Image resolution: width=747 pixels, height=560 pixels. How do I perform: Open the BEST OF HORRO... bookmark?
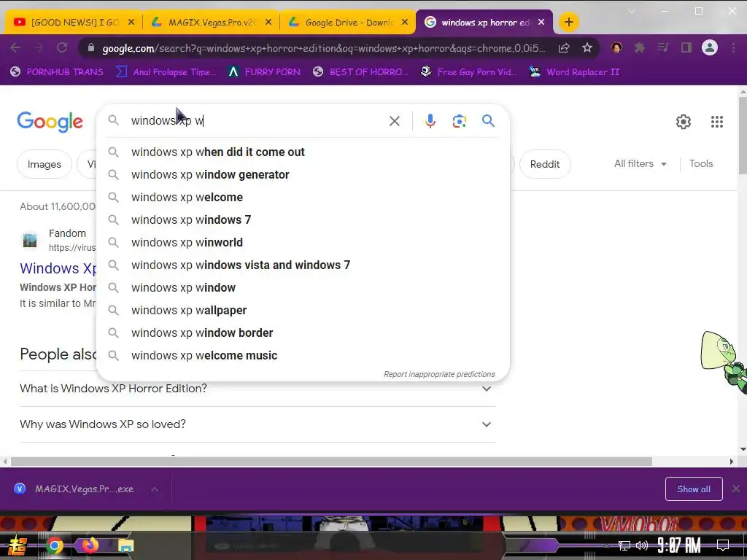point(361,72)
